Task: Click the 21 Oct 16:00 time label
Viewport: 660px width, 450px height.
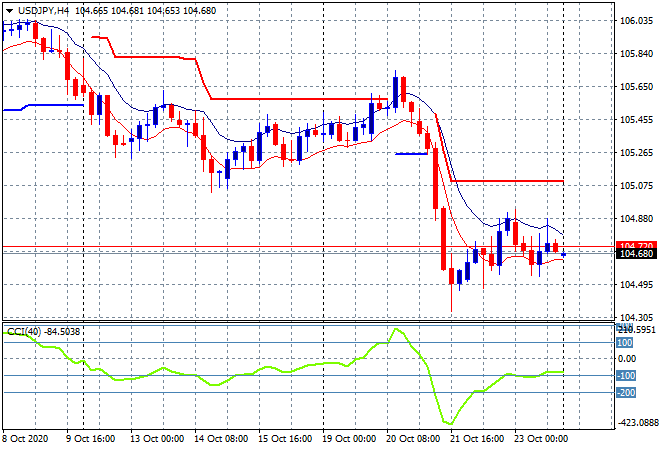Action: 477,439
